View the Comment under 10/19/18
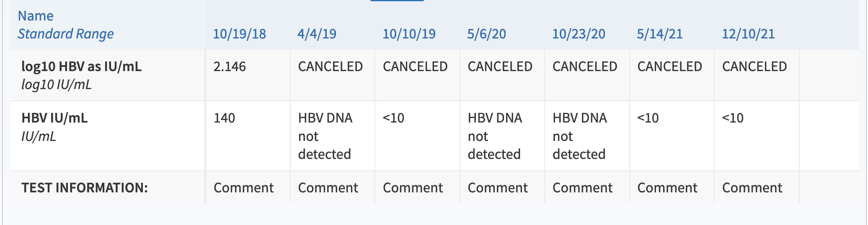The height and width of the screenshot is (225, 868). [243, 188]
